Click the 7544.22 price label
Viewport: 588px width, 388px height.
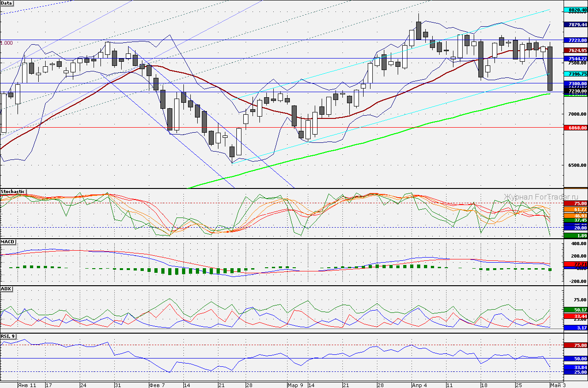(x=576, y=59)
